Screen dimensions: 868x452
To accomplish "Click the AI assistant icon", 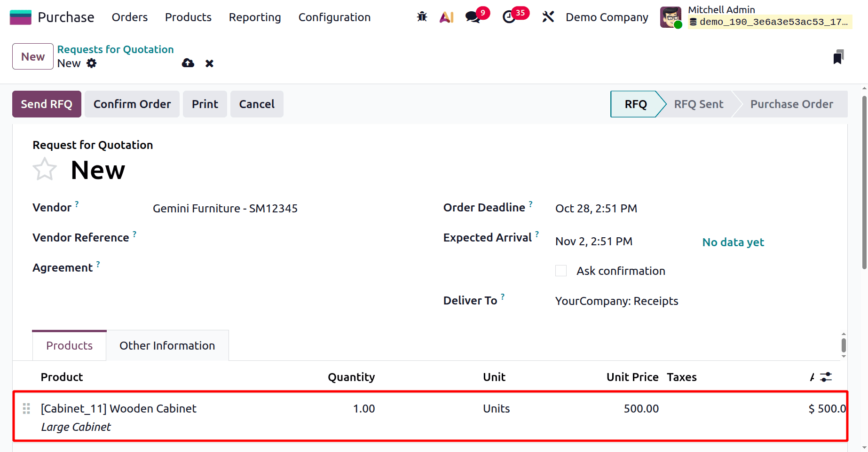I will (x=446, y=17).
